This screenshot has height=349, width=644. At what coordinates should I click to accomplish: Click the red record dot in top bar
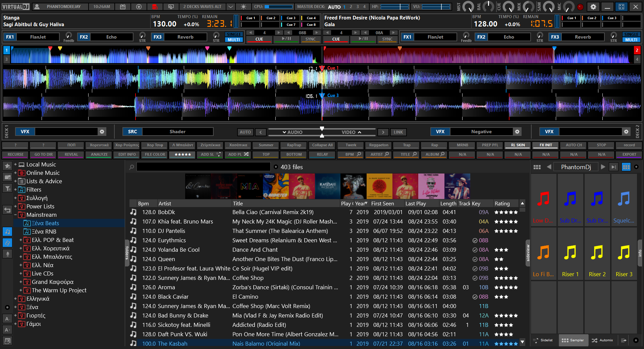[580, 7]
